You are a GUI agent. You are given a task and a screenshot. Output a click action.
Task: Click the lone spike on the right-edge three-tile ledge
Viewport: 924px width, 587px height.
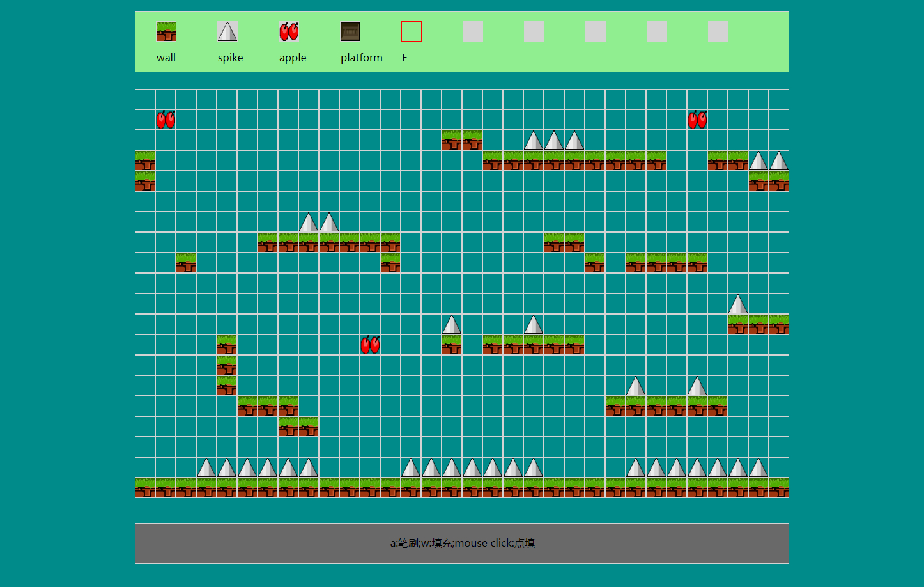[738, 304]
